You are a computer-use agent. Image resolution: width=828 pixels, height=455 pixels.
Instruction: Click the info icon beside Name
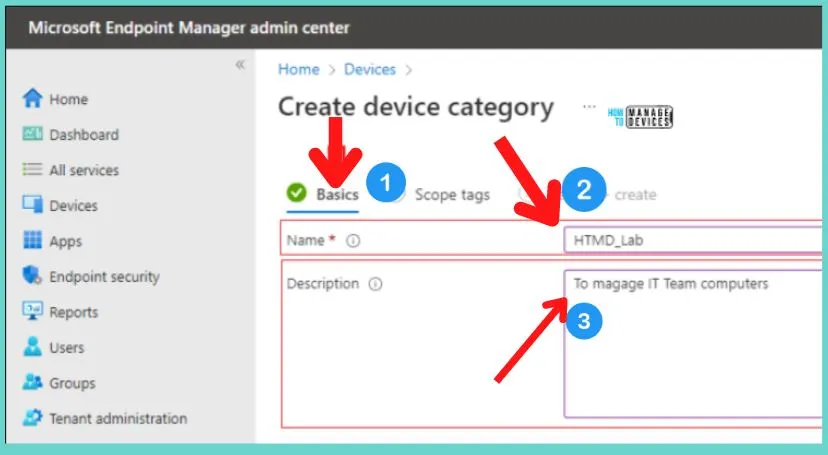[353, 241]
